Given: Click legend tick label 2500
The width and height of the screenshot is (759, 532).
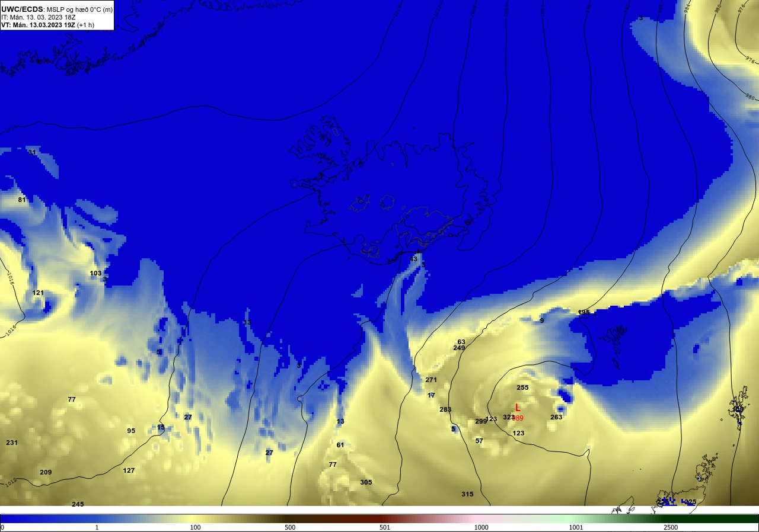Looking at the screenshot, I should [671, 527].
